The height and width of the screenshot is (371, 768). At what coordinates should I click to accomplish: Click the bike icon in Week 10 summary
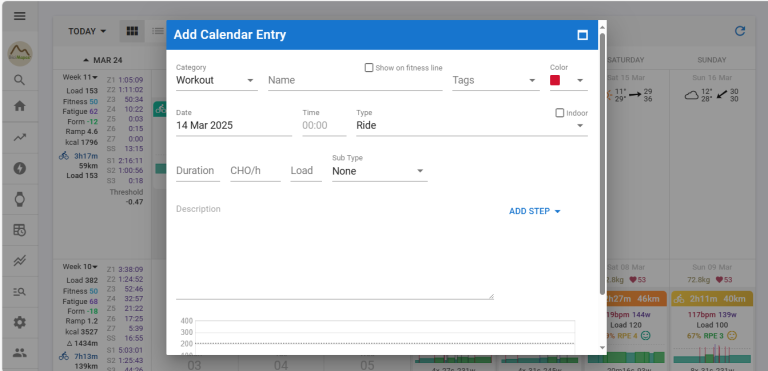pos(64,356)
